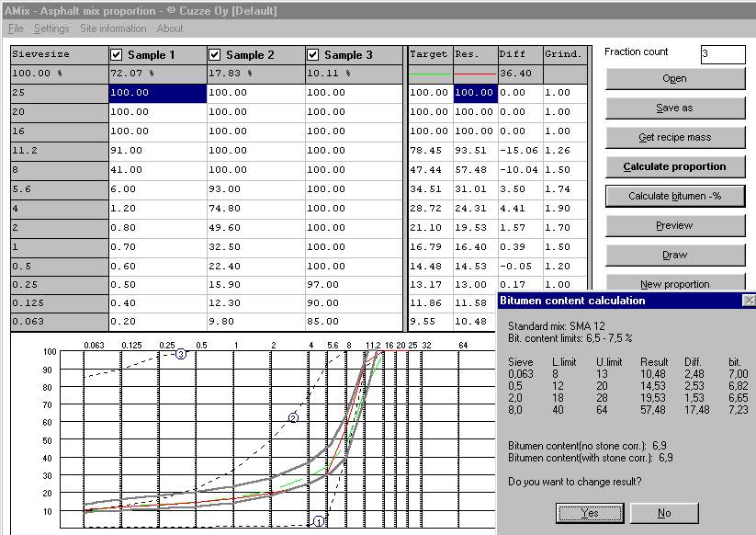Open the Site information menu
This screenshot has height=535, width=756.
[x=113, y=28]
